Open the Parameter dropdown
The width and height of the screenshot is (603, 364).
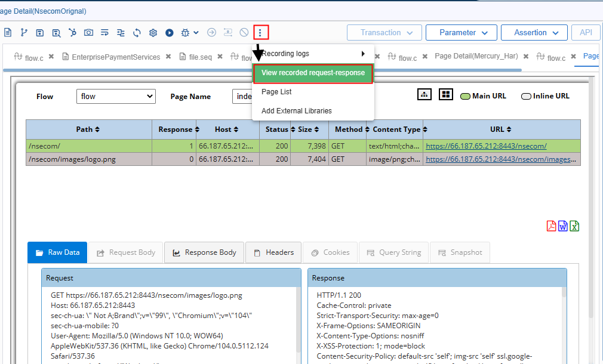(x=461, y=33)
